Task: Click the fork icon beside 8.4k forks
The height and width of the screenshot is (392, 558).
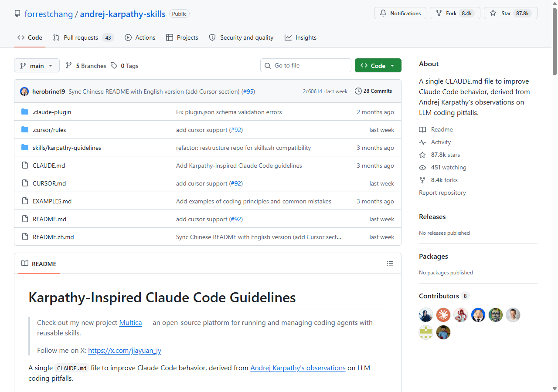Action: point(422,180)
